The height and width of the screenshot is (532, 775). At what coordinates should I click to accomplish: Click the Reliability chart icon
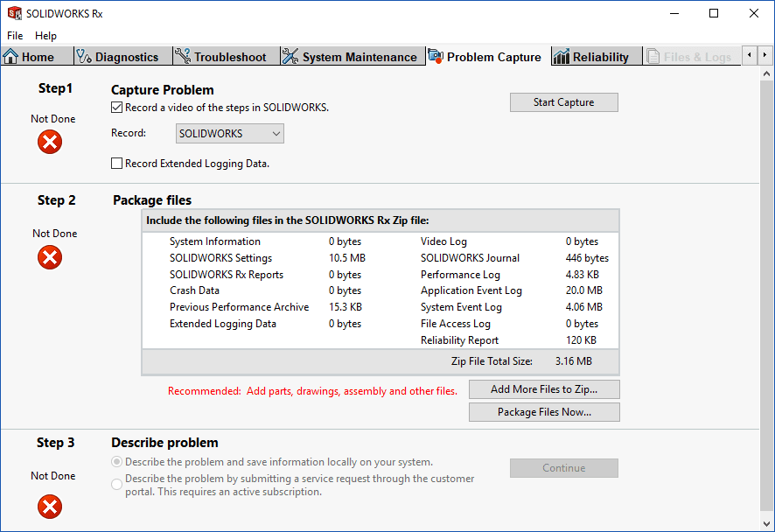(x=561, y=56)
